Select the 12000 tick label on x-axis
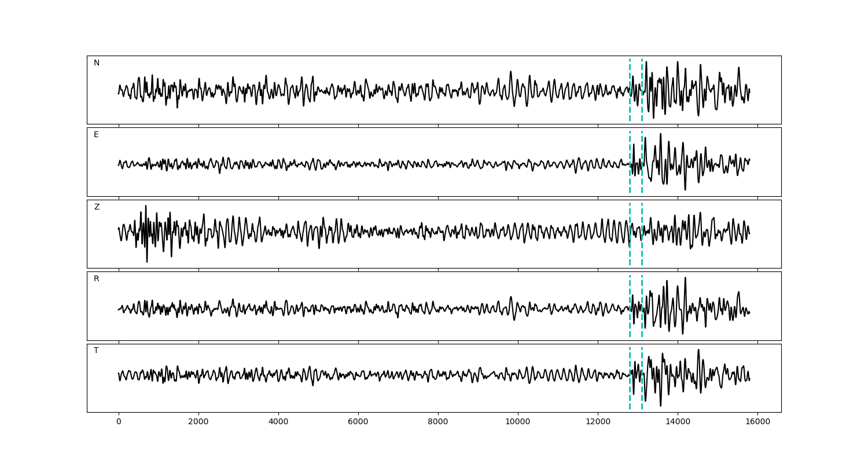868x463 pixels. pos(598,422)
